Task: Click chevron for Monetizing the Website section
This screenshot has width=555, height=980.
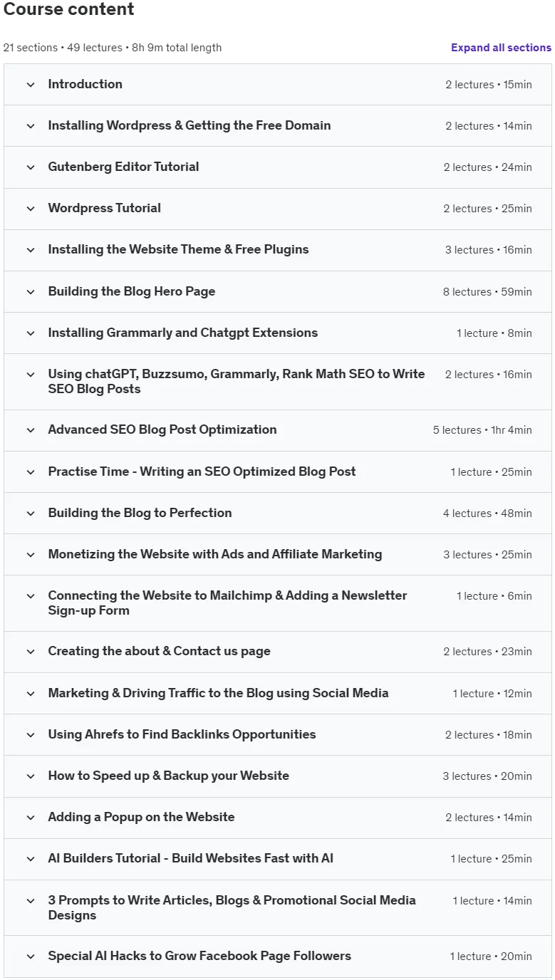Action: click(x=31, y=555)
